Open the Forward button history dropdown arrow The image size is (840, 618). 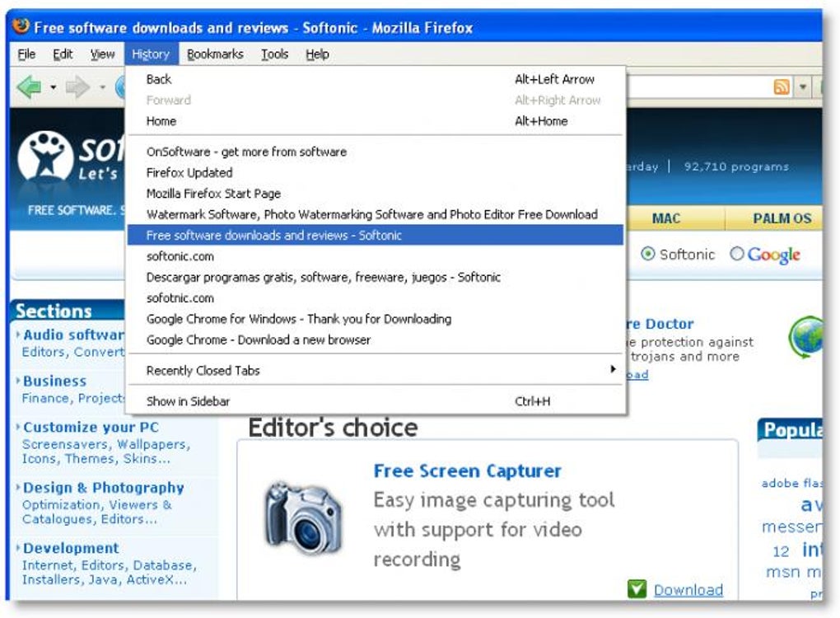click(102, 87)
